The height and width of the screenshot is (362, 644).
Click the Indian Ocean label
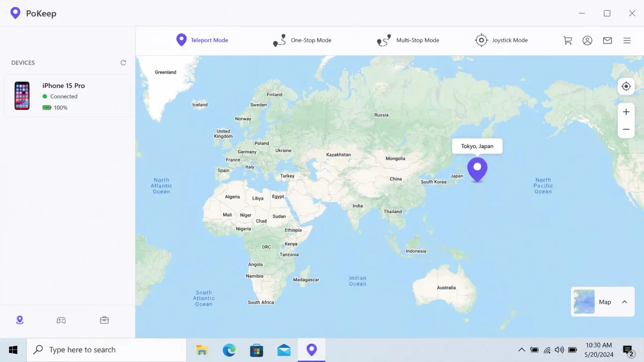[x=357, y=281]
